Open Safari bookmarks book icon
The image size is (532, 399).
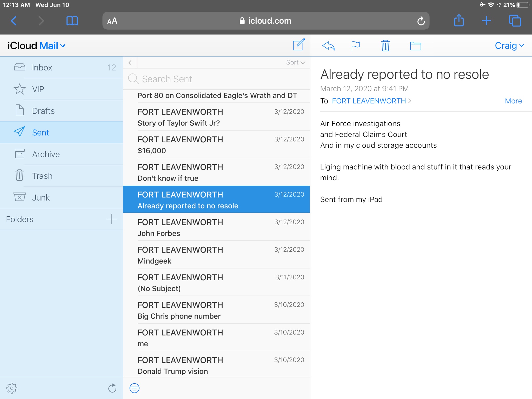pos(72,21)
